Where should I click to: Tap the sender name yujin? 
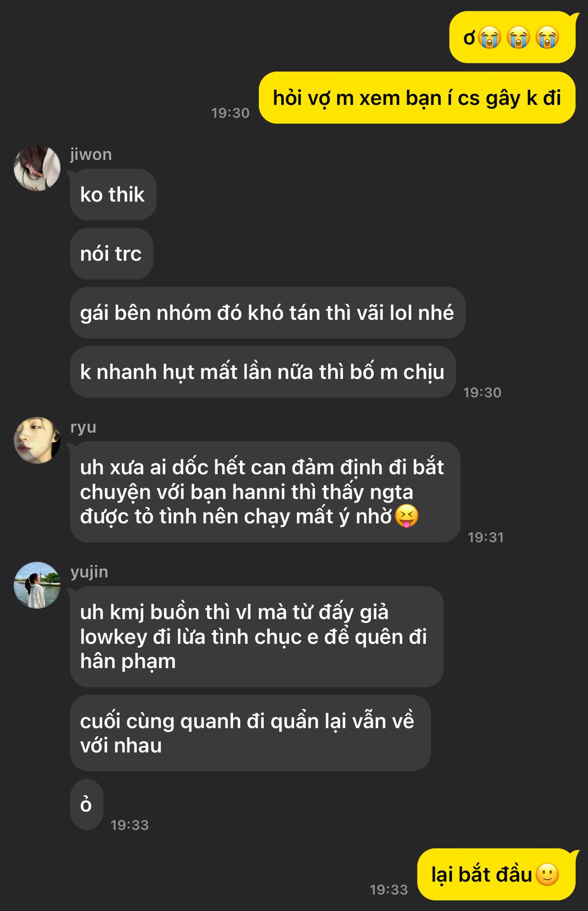click(89, 572)
